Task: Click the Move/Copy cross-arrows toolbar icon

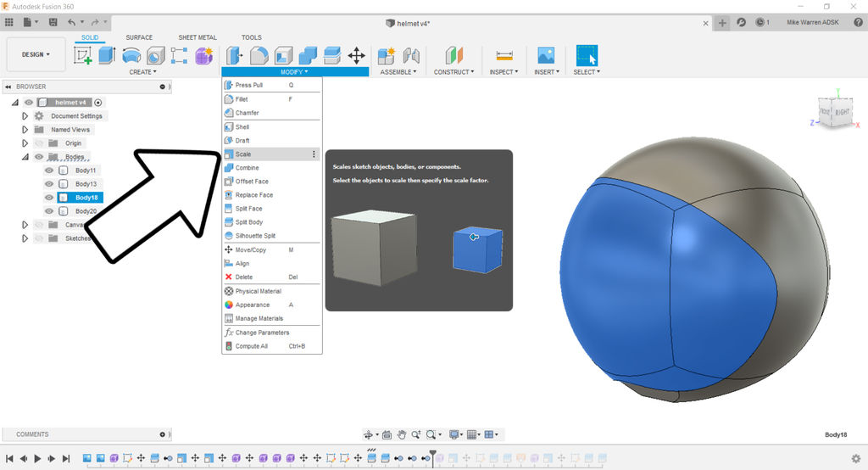Action: [357, 55]
